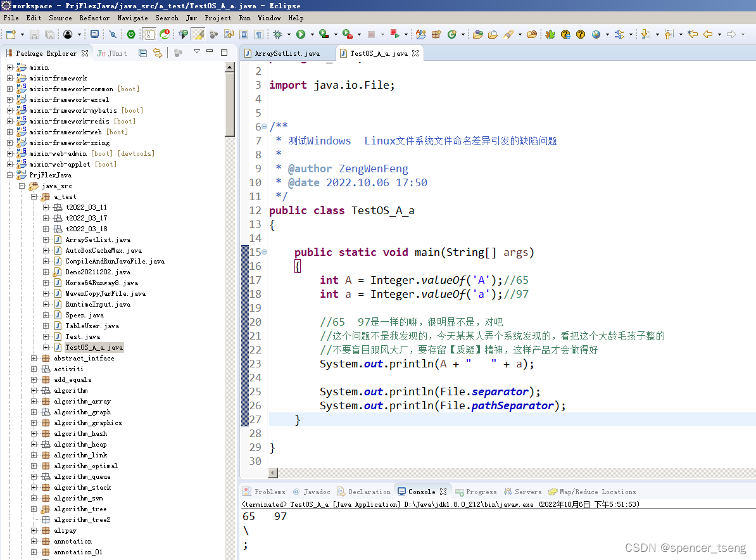This screenshot has height=560, width=756.
Task: Open the Refactor menu
Action: [x=94, y=18]
